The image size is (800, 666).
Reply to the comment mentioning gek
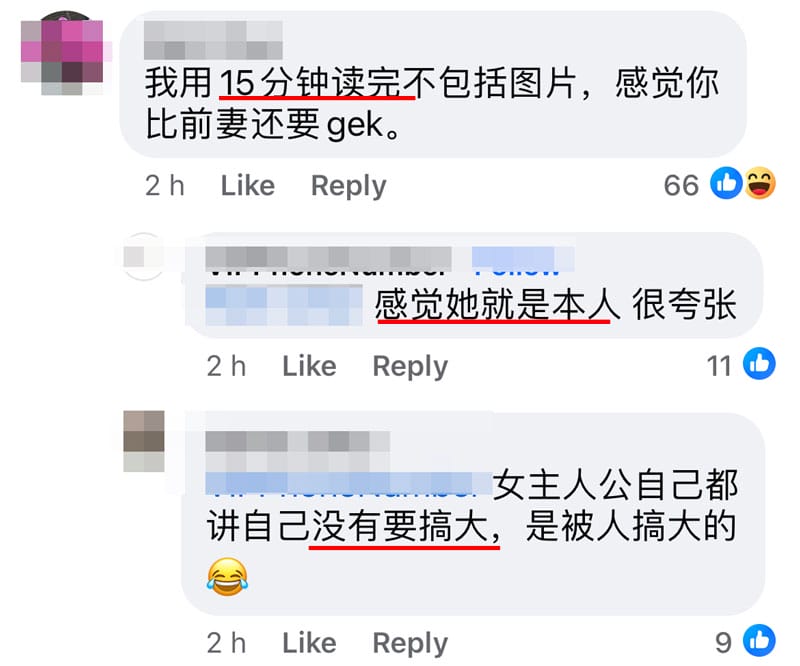click(349, 186)
